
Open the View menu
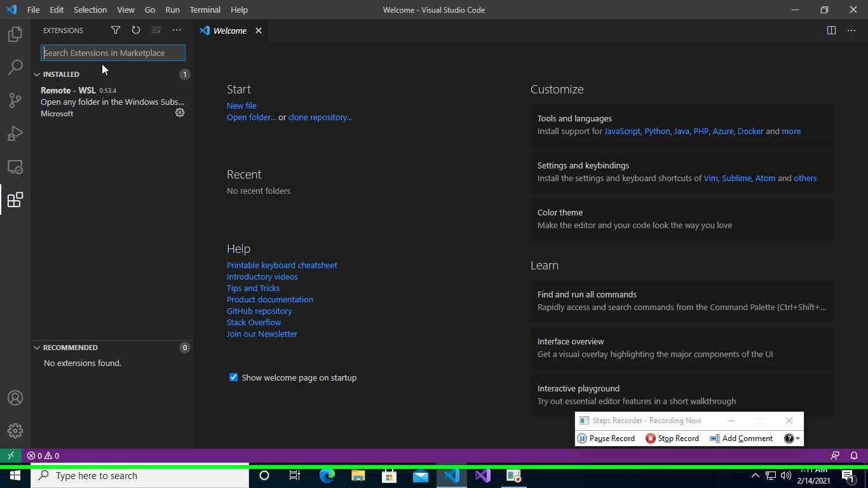click(126, 10)
